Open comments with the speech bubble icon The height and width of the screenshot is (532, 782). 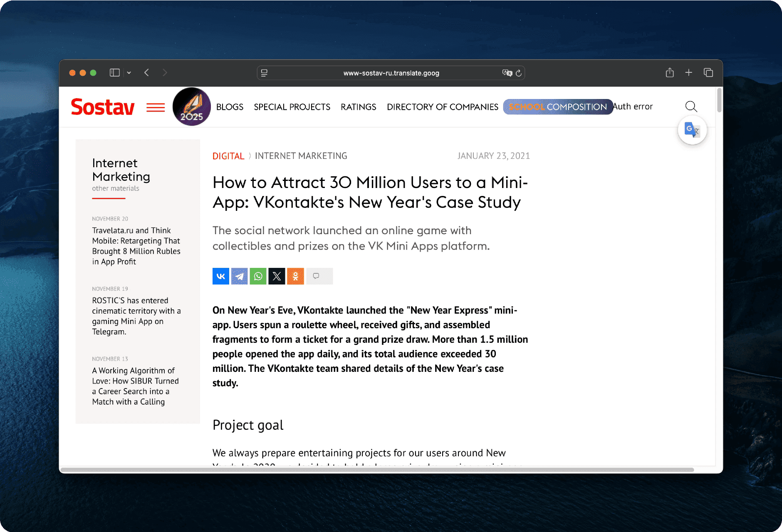click(319, 276)
